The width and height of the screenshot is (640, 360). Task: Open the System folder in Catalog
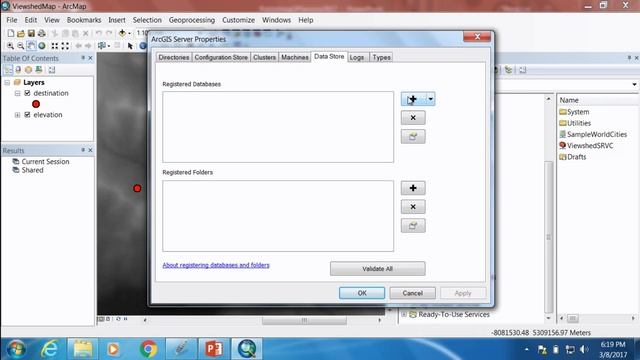tap(574, 112)
